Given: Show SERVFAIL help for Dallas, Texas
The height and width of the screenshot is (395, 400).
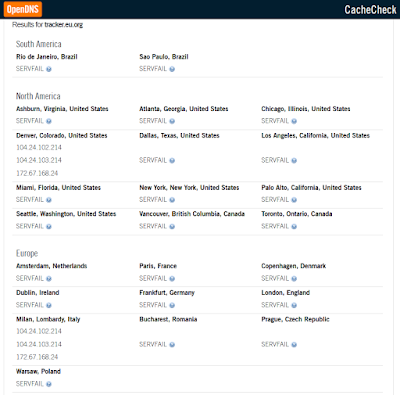Looking at the screenshot, I should (x=172, y=161).
